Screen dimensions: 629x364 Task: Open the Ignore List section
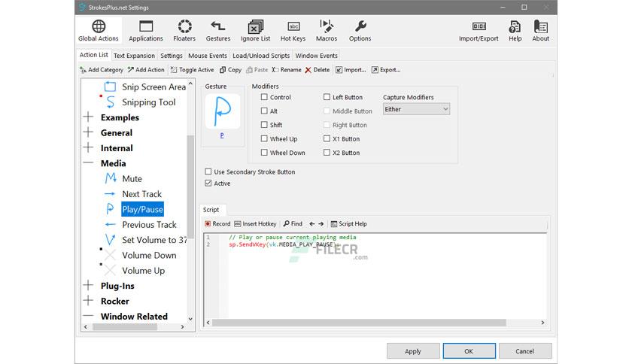tap(256, 31)
